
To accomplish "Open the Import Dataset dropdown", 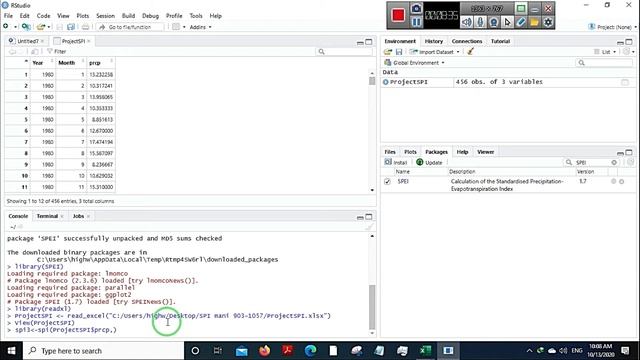I will [435, 52].
